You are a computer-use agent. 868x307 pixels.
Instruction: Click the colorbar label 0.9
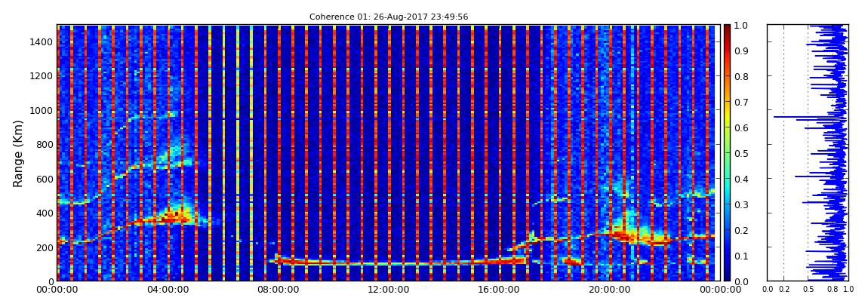pos(741,51)
